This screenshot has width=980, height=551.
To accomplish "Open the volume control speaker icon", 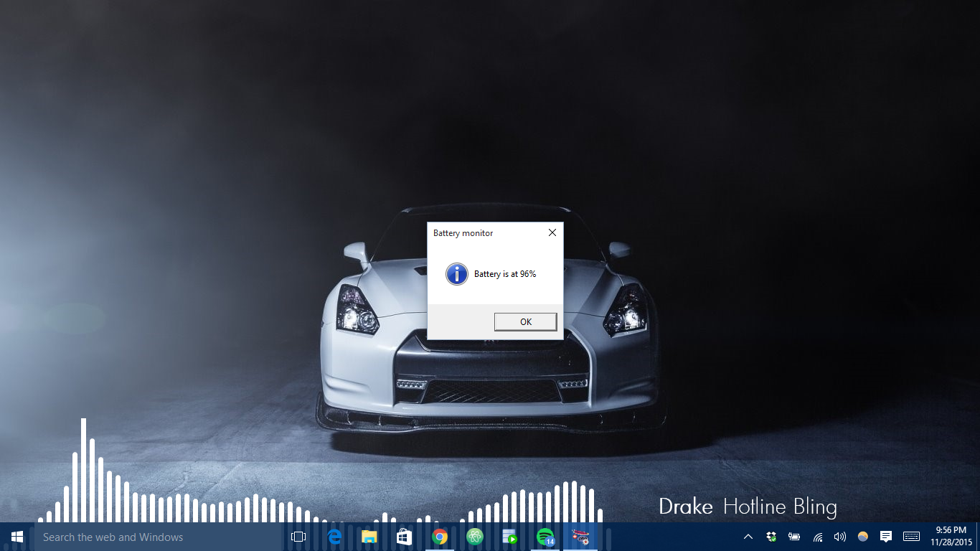I will point(840,537).
